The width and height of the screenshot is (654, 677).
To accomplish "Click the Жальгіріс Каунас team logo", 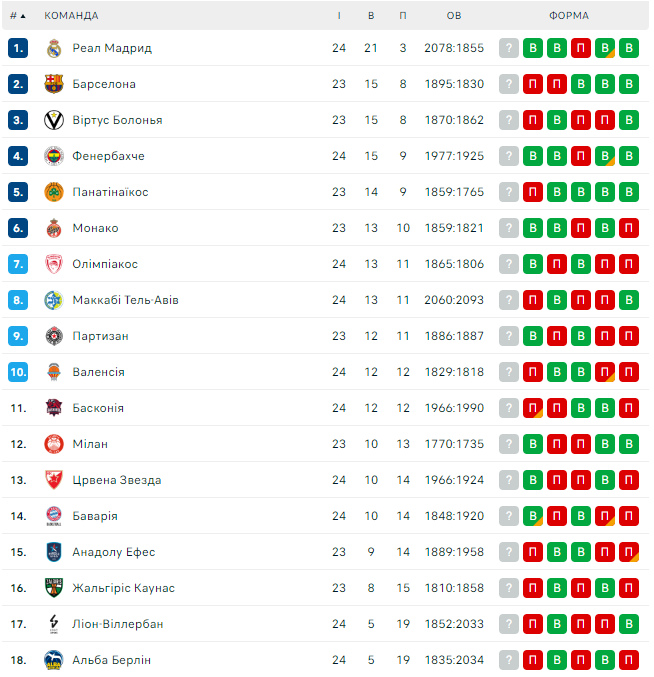I will [54, 588].
